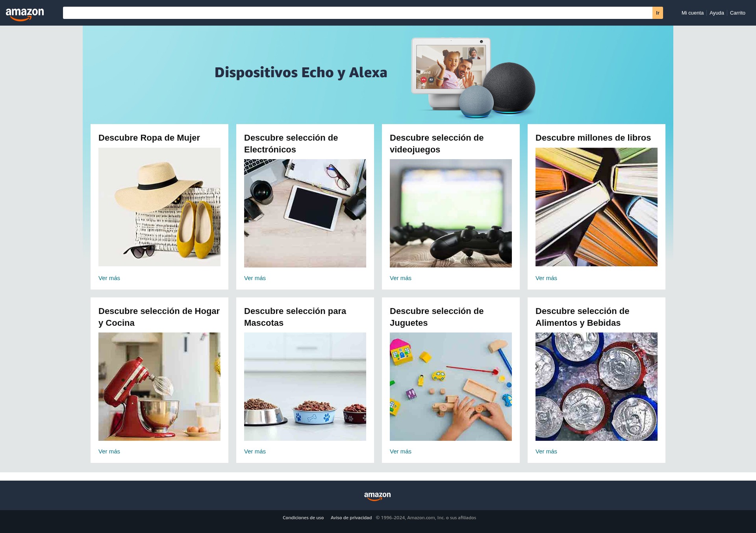756x533 pixels.
Task: Click 'Ver más' under Ropa de Mujer
Action: tap(109, 278)
